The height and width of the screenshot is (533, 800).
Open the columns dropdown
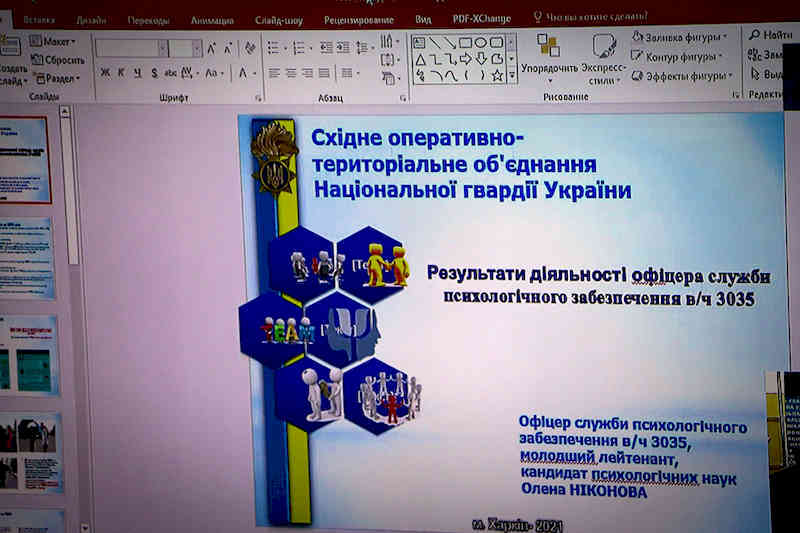pos(349,74)
